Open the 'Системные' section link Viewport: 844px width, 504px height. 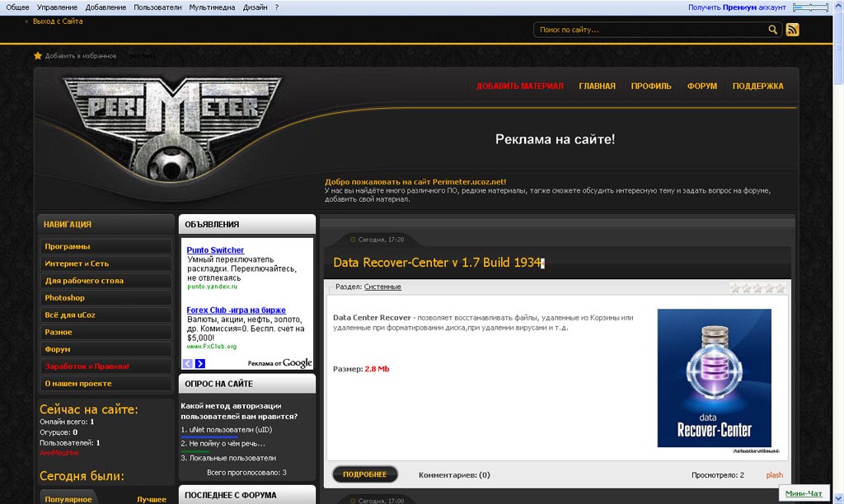click(x=382, y=287)
